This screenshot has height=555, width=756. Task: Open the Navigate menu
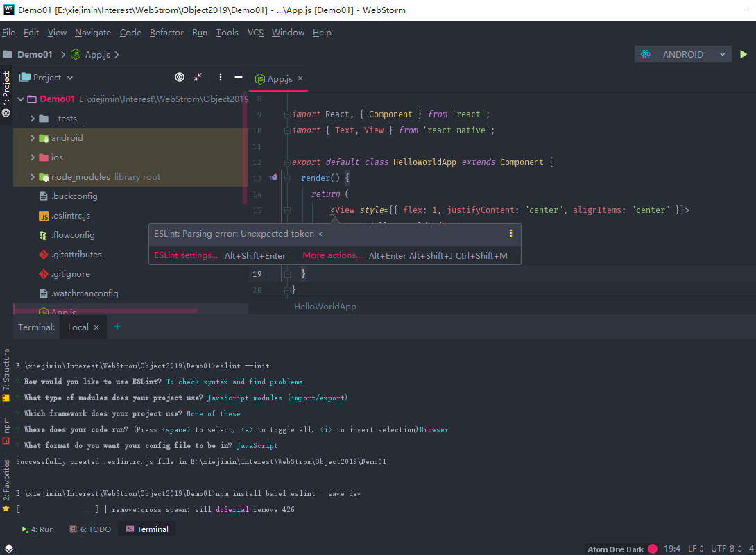(92, 33)
